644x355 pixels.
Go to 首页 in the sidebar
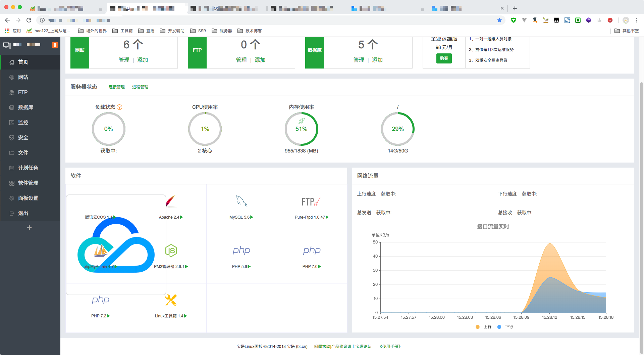(x=30, y=62)
